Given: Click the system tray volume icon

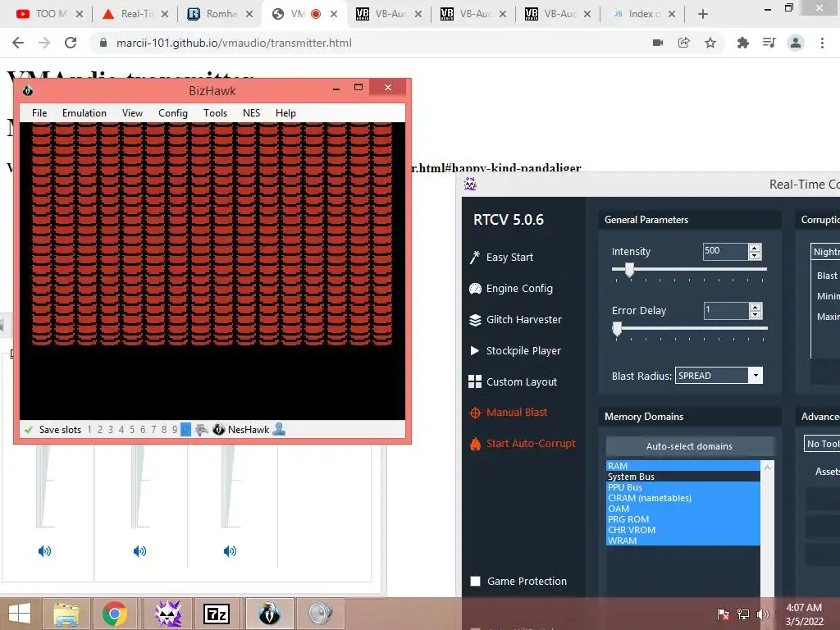Looking at the screenshot, I should (762, 614).
